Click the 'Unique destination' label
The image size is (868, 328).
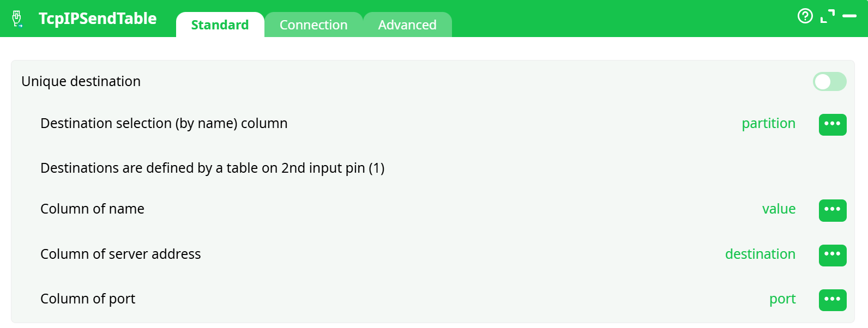point(81,82)
